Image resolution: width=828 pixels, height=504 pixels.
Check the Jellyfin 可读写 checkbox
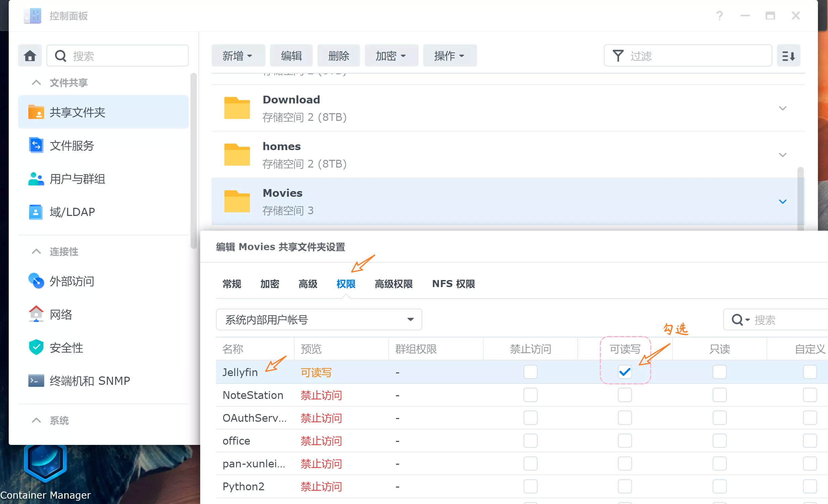point(624,371)
